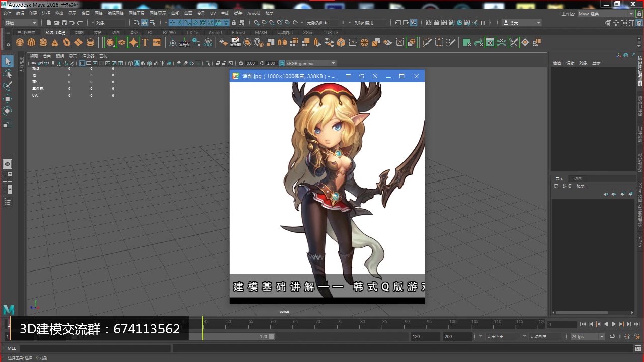Click the Multi-Cut tool shelf icon

pyautogui.click(x=427, y=43)
